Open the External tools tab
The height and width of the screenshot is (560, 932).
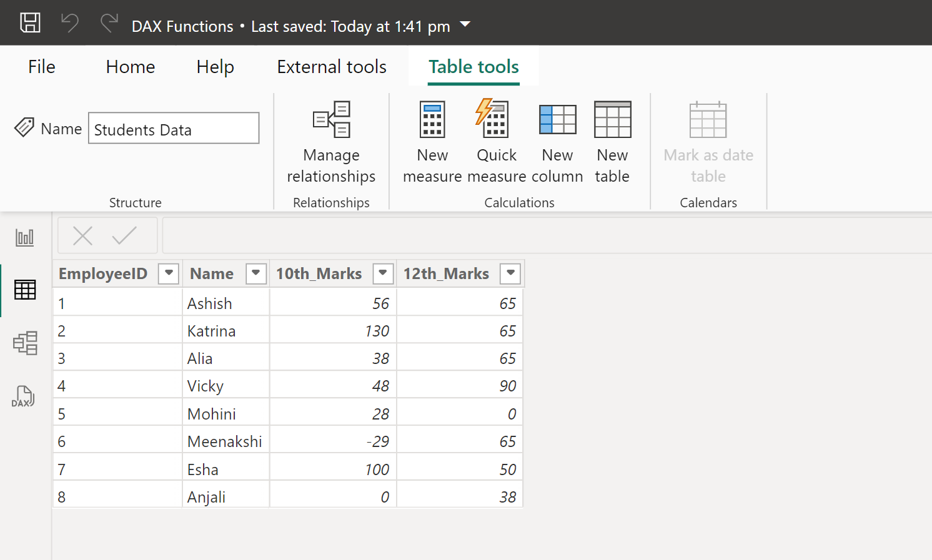332,67
